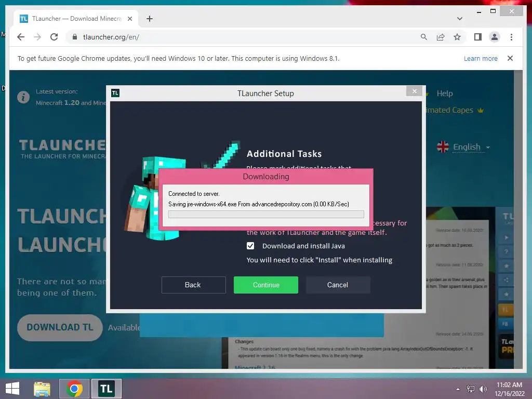Click the padlock site info icon
Viewport: 532px width, 399px height.
point(75,37)
